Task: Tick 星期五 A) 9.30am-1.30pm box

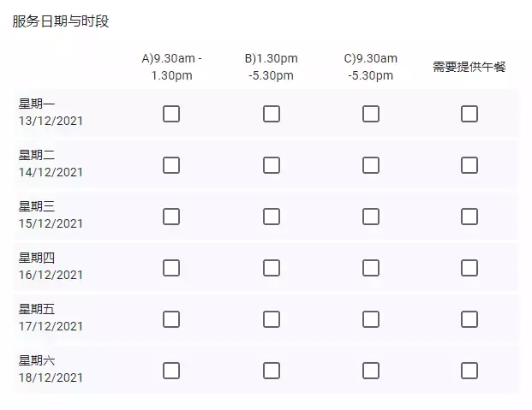Action: [x=171, y=319]
